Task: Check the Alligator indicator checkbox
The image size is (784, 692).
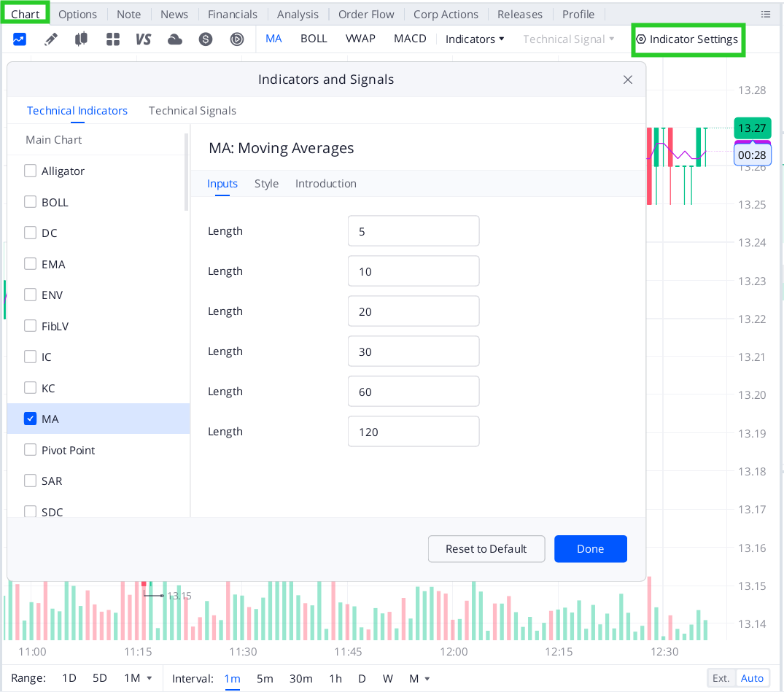Action: (30, 170)
